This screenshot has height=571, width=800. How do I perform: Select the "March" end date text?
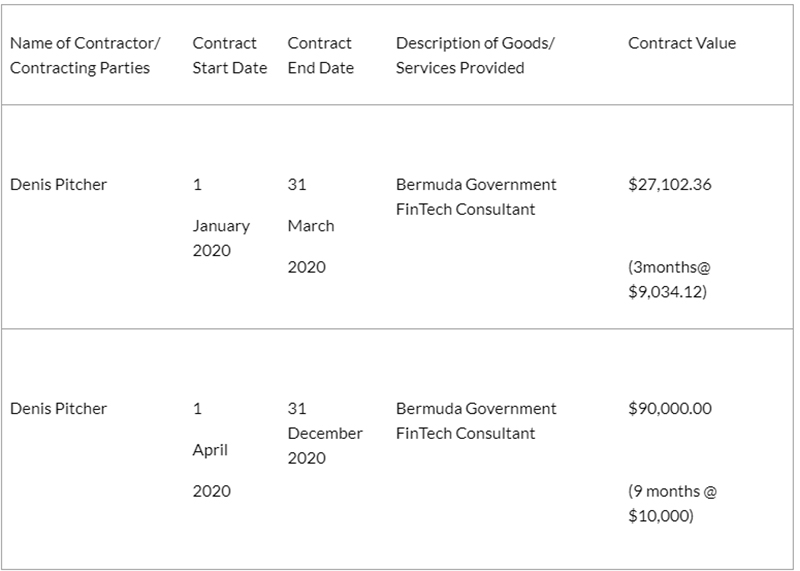311,226
